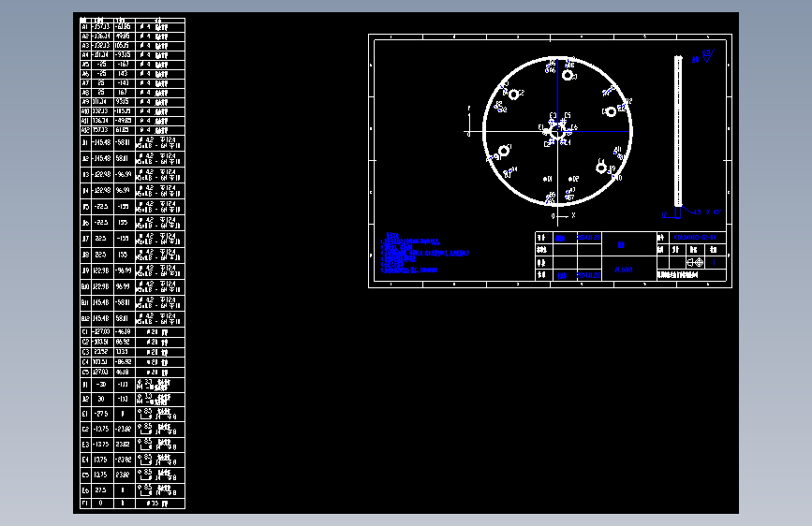Select the blue technical notes block
Image resolution: width=812 pixels, height=526 pixels.
pyautogui.click(x=424, y=253)
